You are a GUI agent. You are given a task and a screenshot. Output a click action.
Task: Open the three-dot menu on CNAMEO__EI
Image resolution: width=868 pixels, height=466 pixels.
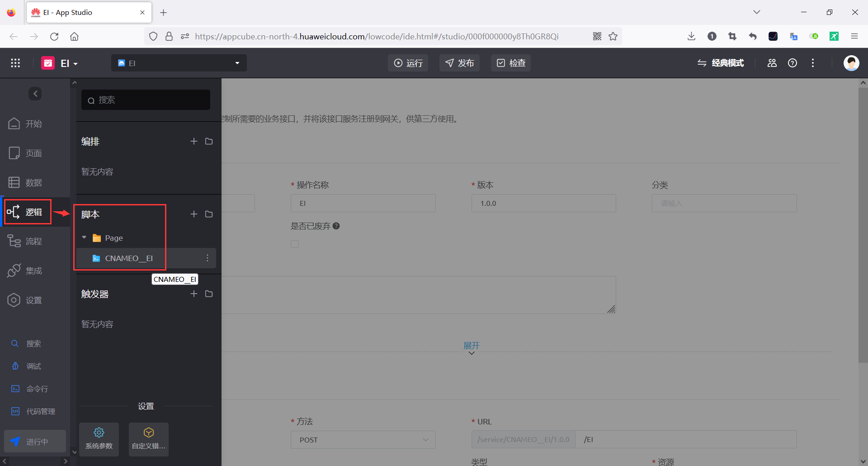coord(208,258)
